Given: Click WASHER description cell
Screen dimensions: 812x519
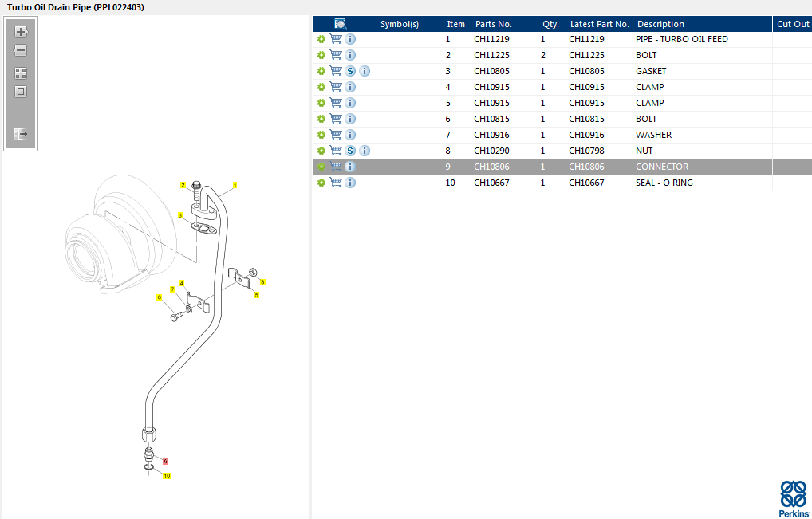Looking at the screenshot, I should click(x=703, y=135).
